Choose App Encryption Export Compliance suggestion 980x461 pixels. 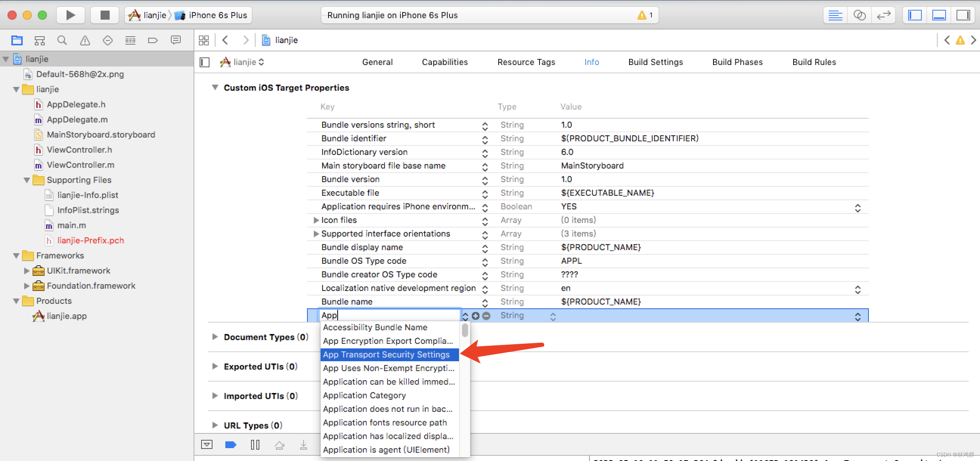click(389, 341)
